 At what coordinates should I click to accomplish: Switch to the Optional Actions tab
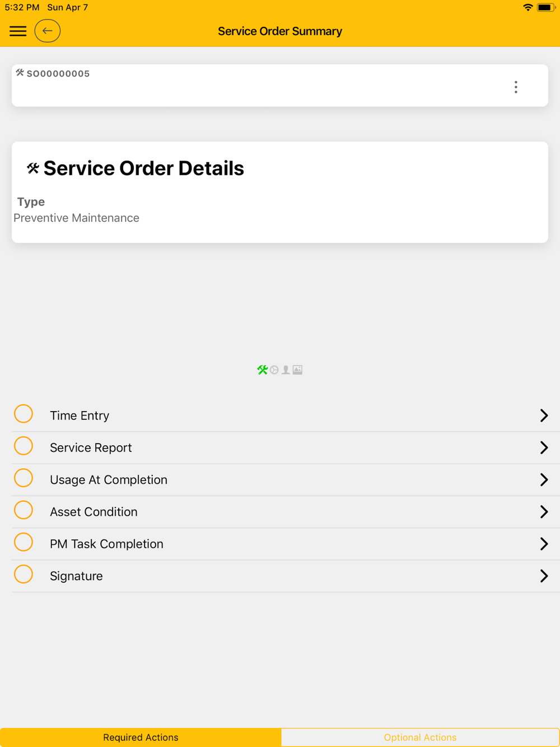pos(420,737)
